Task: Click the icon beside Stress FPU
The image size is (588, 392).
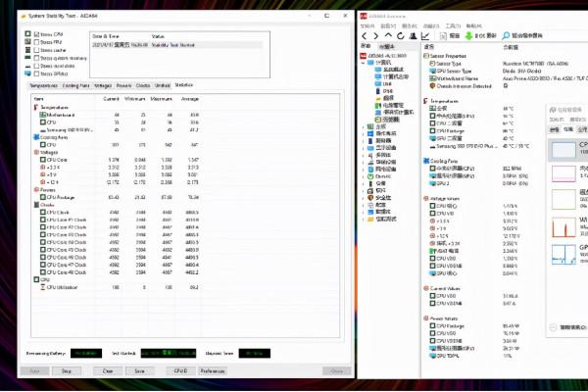Action: pos(27,41)
